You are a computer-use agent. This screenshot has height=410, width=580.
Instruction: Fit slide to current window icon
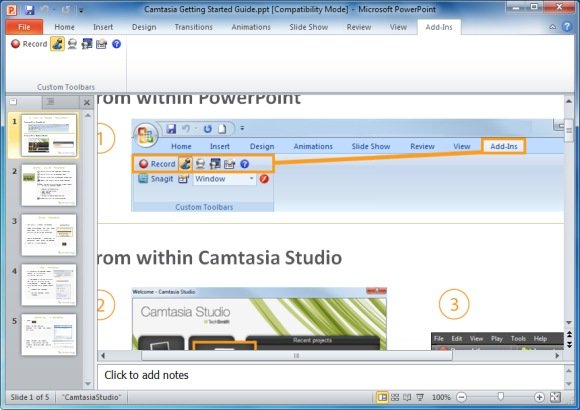[x=556, y=397]
